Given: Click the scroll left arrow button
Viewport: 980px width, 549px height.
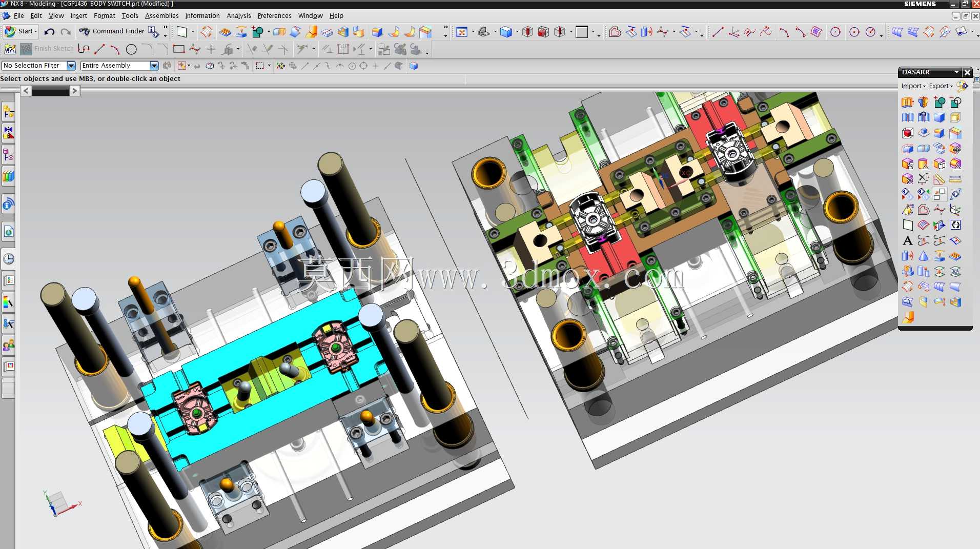Looking at the screenshot, I should pos(26,91).
